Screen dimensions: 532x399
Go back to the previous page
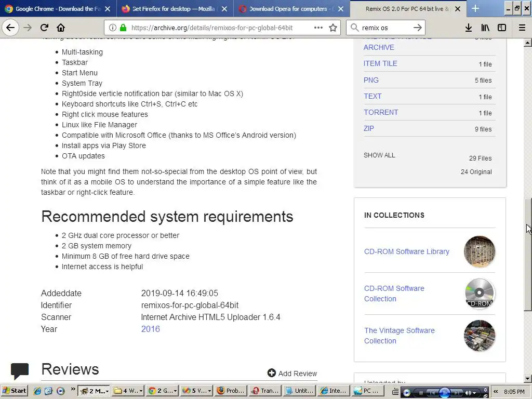coord(10,28)
